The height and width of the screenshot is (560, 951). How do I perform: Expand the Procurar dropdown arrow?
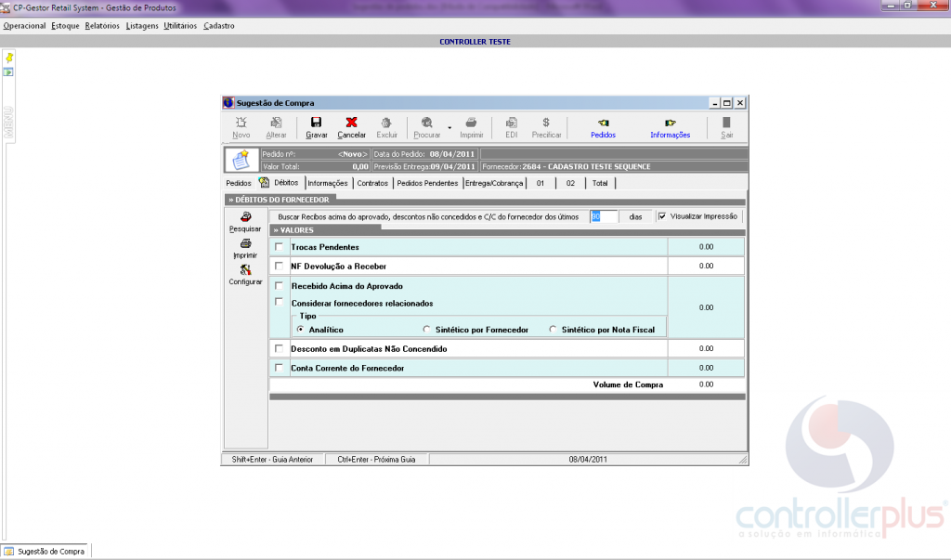(449, 127)
